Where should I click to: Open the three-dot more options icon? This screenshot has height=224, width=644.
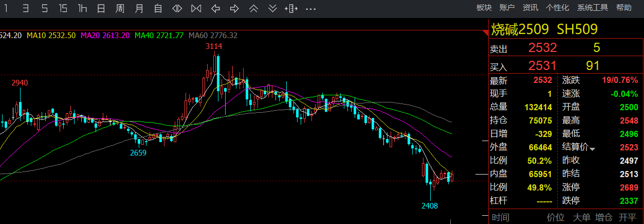(x=310, y=8)
